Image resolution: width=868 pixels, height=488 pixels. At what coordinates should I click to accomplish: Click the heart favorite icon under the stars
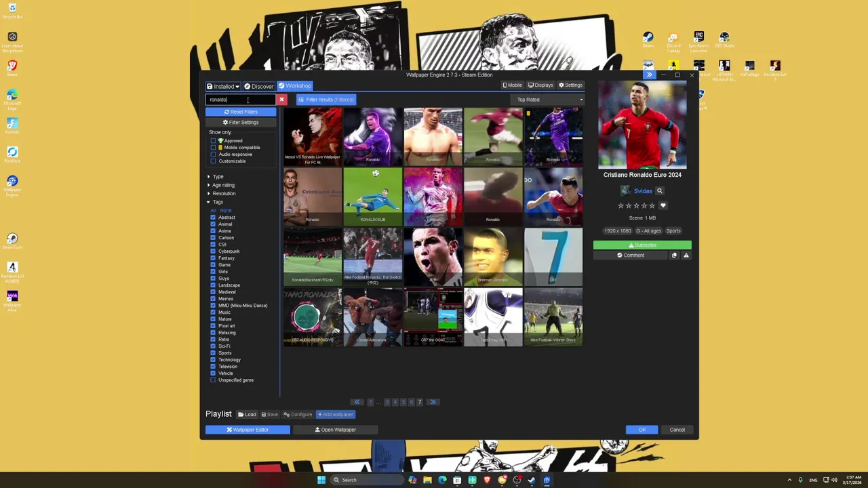pos(663,205)
